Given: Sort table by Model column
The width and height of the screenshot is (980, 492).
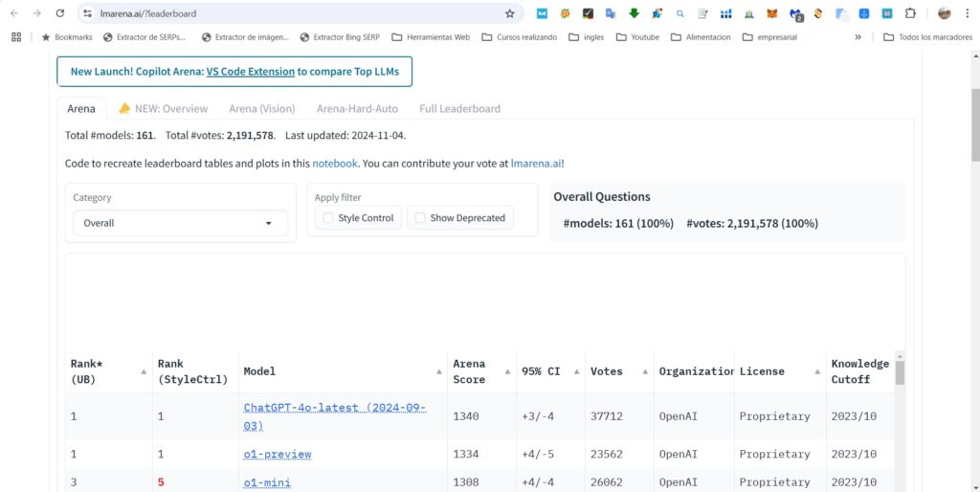Looking at the screenshot, I should (438, 371).
